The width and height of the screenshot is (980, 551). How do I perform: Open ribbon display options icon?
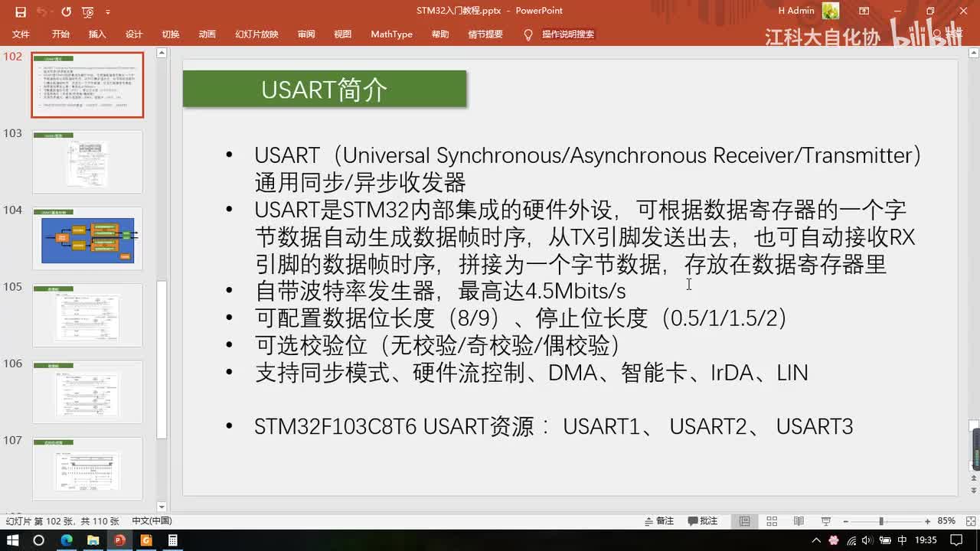click(864, 11)
